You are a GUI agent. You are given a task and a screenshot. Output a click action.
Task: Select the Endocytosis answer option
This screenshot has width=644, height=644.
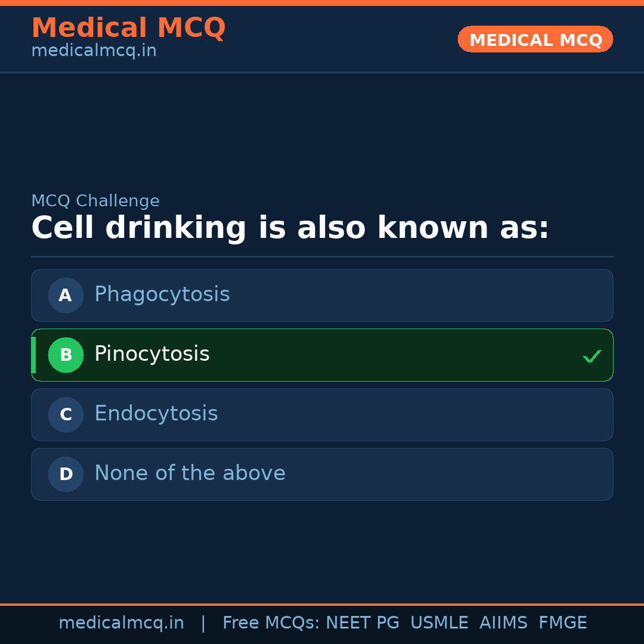point(322,414)
